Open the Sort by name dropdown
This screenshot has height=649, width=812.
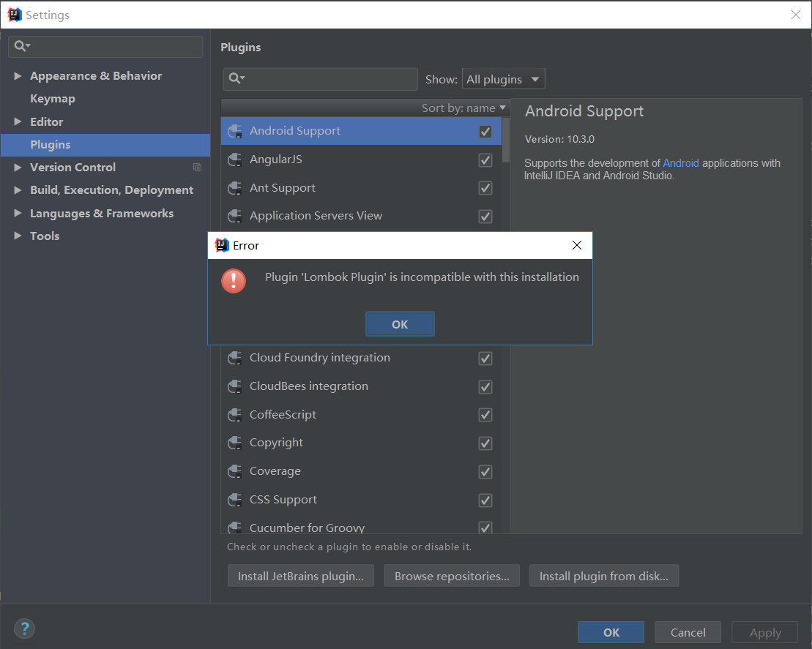point(463,108)
